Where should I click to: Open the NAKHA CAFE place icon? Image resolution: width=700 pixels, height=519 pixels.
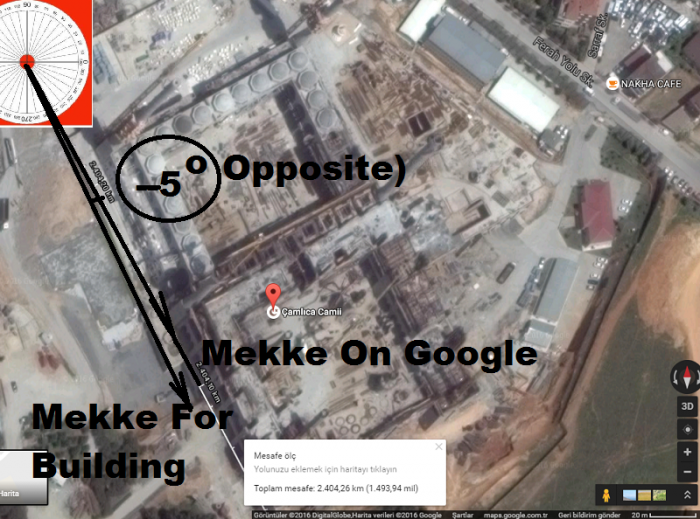tap(612, 83)
